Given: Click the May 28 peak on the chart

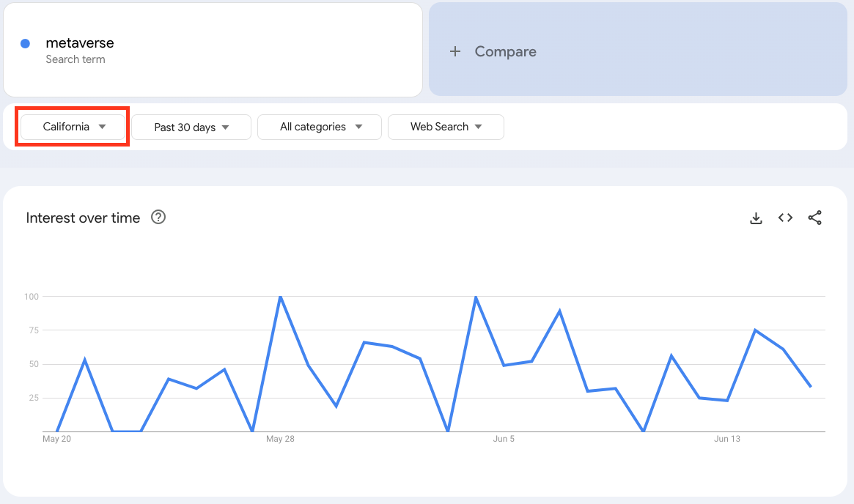Looking at the screenshot, I should 280,297.
